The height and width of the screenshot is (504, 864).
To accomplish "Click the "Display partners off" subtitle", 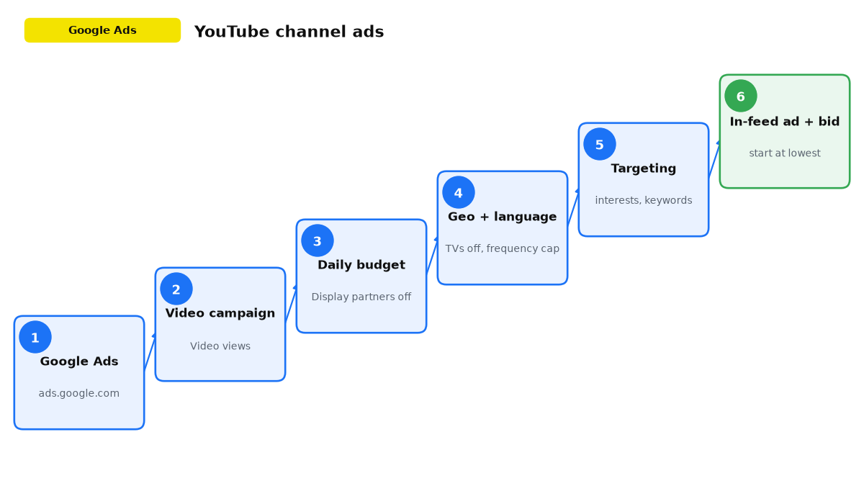I will click(x=361, y=297).
